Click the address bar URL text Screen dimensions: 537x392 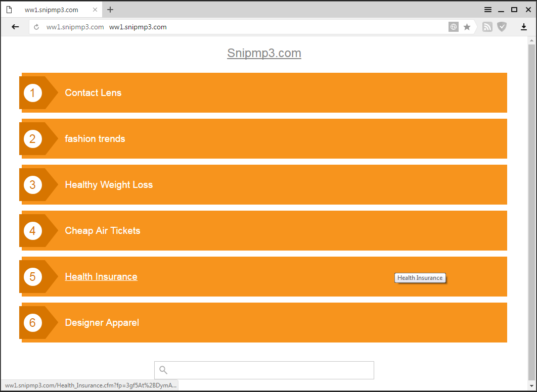click(x=138, y=27)
